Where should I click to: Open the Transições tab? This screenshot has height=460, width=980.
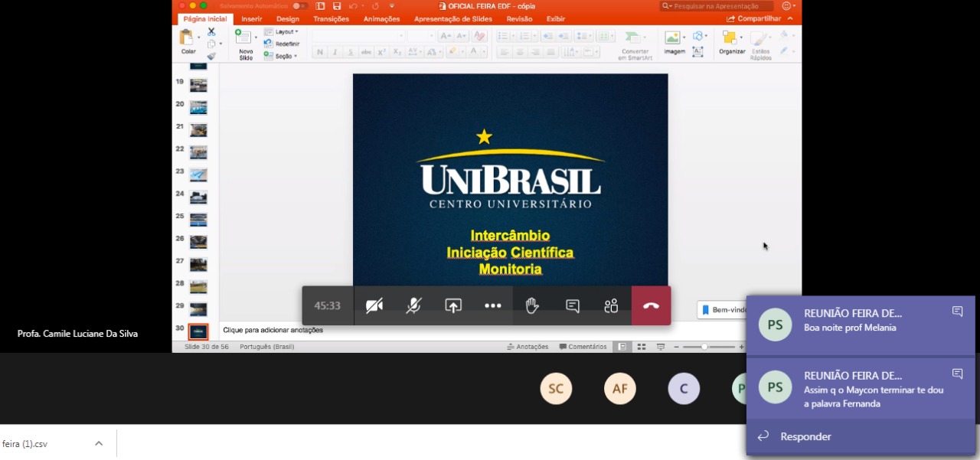click(331, 19)
